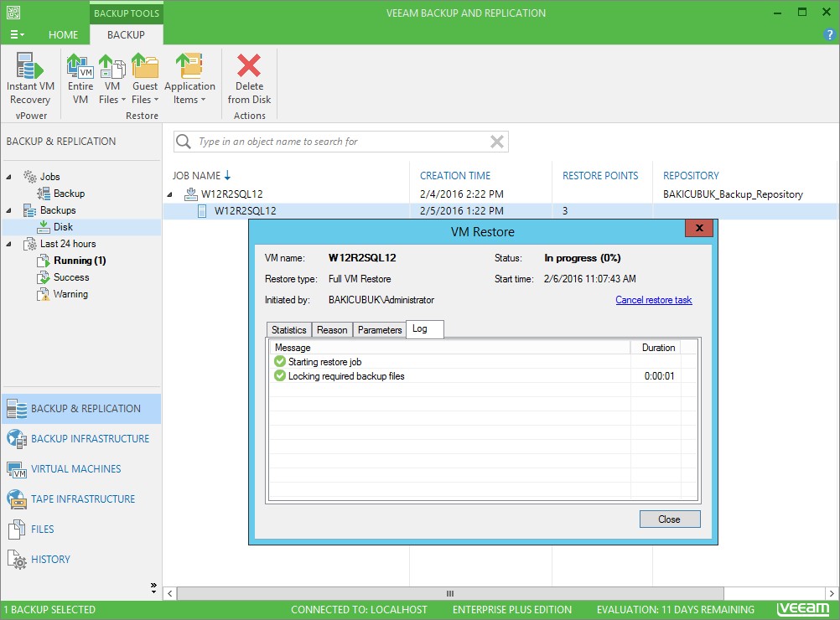Screen dimensions: 840x620
Task: Open Running (1) sessions
Action: click(x=72, y=261)
